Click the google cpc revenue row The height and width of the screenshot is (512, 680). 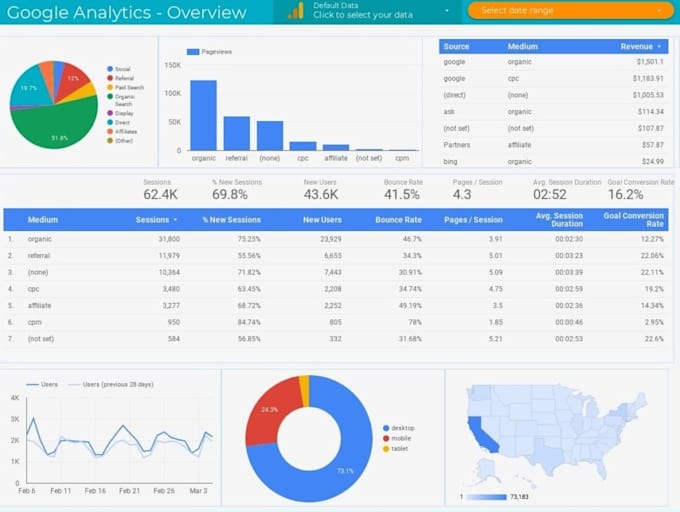click(554, 78)
